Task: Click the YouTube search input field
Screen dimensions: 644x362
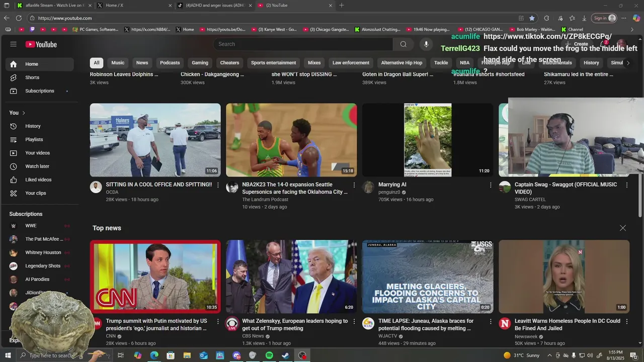Action: pos(303,44)
